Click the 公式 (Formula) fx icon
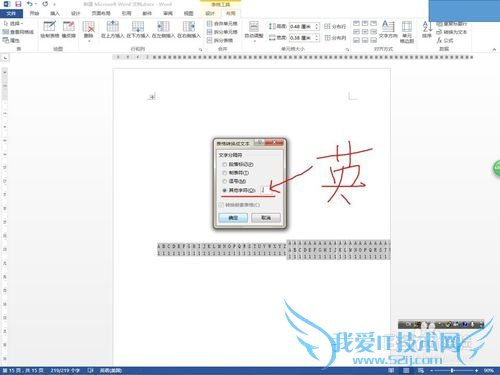 pyautogui.click(x=445, y=40)
